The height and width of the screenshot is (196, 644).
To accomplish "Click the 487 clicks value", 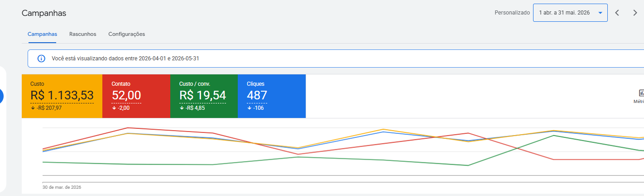I will [257, 95].
